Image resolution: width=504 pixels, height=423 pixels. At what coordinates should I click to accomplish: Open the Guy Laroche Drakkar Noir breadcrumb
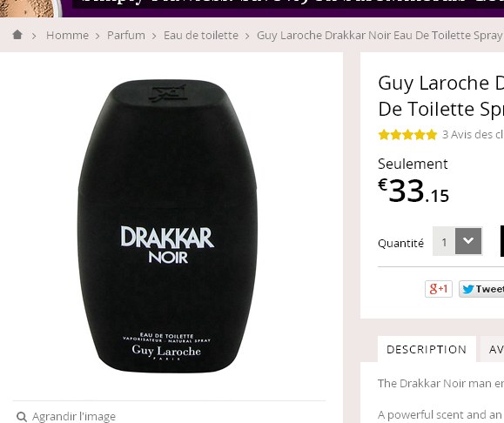tap(380, 36)
